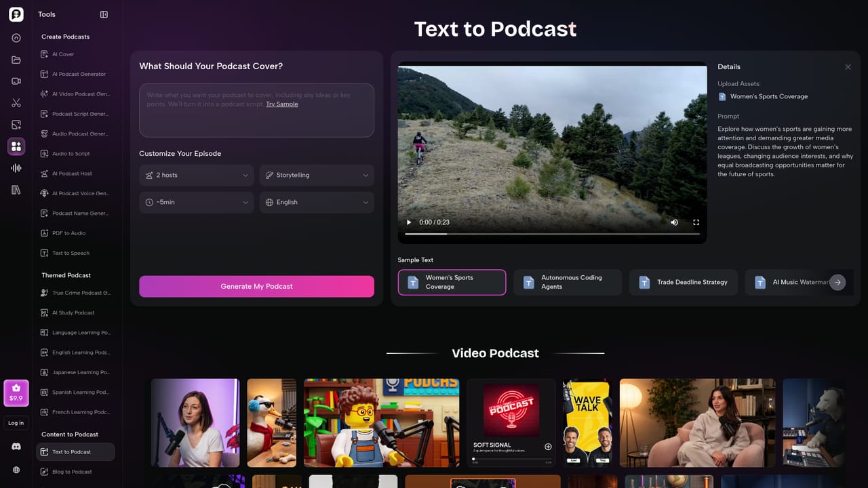The height and width of the screenshot is (488, 868).
Task: Click the podcast topic text input field
Action: (256, 110)
